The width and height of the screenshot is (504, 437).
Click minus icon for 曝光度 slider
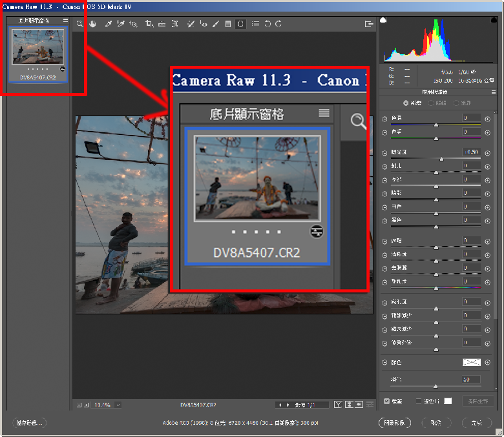pyautogui.click(x=384, y=153)
